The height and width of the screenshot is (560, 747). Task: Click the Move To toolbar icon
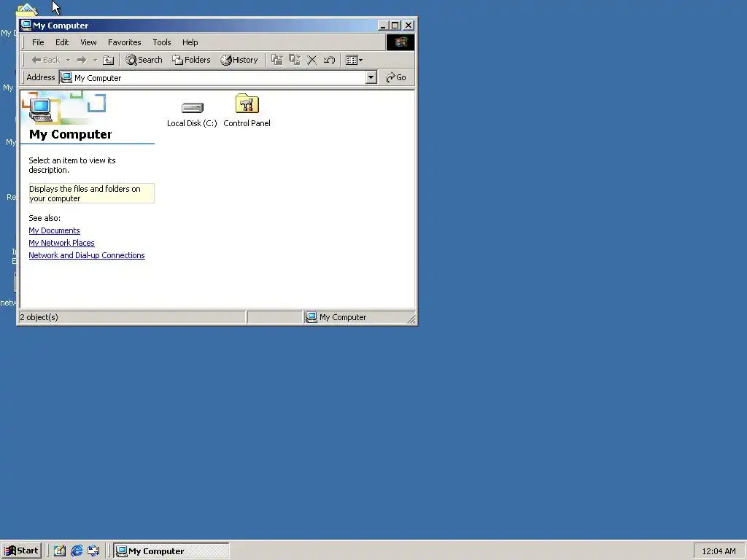coord(276,60)
